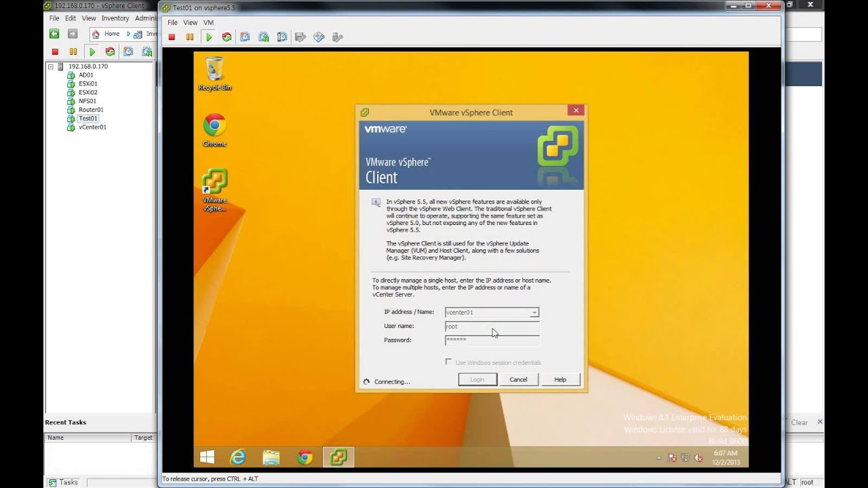This screenshot has height=488, width=868.
Task: Open Inventory menu in main vSphere Client
Action: click(115, 18)
